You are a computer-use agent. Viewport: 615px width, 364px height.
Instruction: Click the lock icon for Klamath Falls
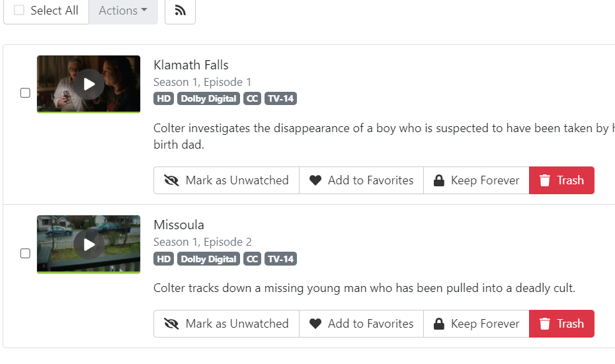[x=438, y=180]
